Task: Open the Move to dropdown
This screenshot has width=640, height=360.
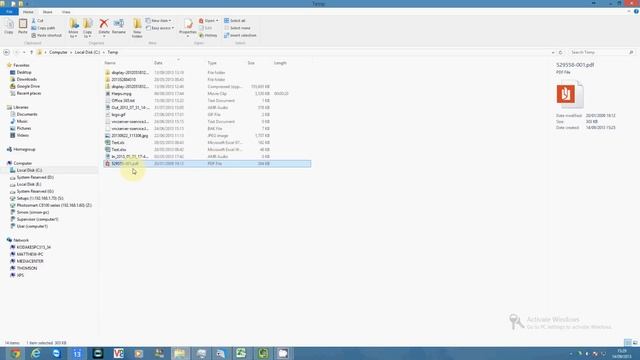Action: (73, 29)
